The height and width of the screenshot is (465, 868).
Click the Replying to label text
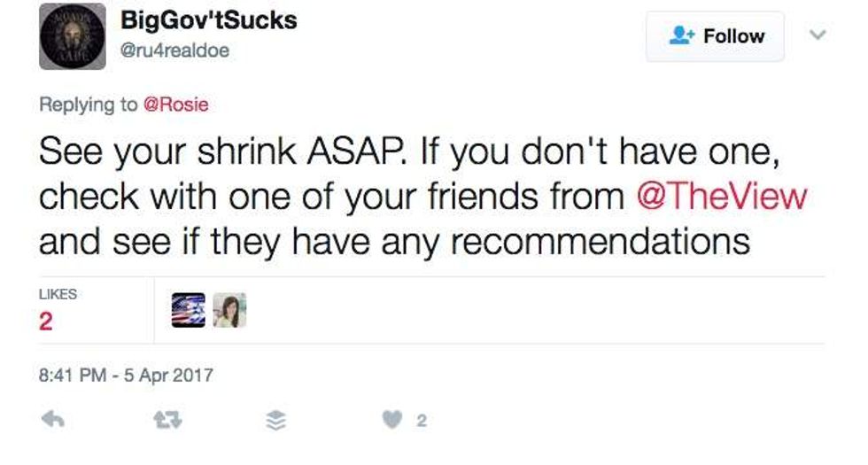pyautogui.click(x=88, y=105)
